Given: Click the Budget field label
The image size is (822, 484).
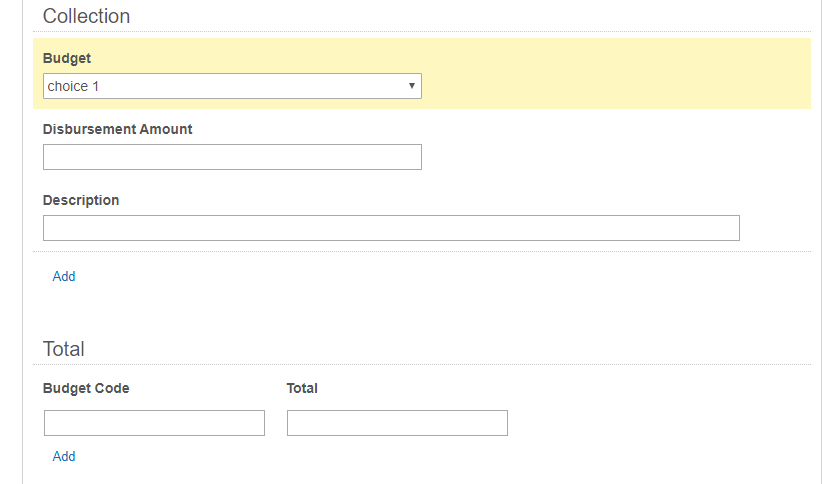Looking at the screenshot, I should pos(67,58).
